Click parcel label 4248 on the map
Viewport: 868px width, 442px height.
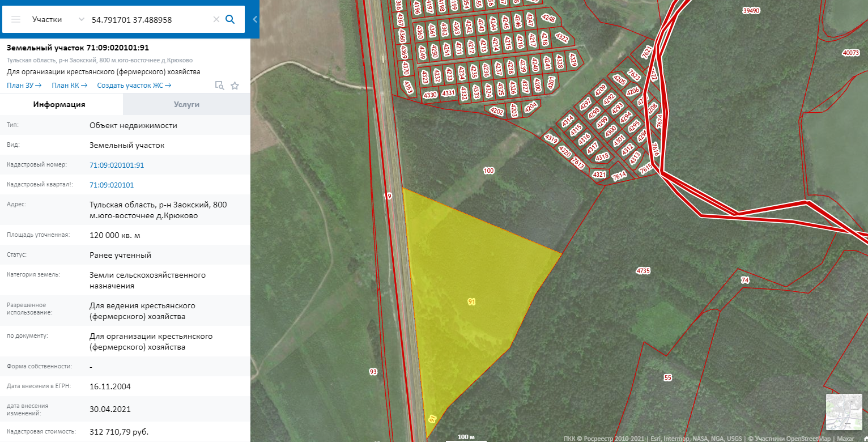pyautogui.click(x=548, y=19)
